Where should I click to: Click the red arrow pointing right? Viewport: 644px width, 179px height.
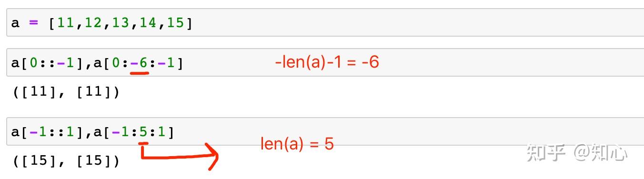(x=180, y=154)
